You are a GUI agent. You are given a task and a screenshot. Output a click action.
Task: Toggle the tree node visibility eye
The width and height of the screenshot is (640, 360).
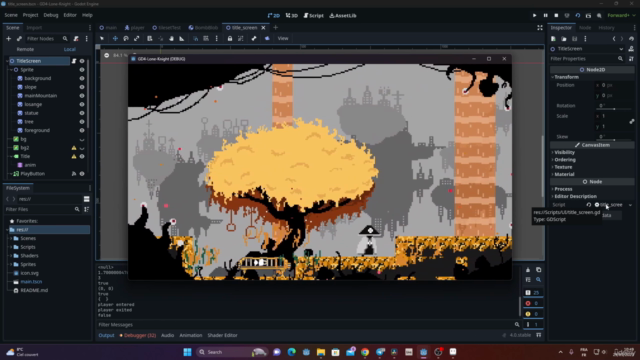(82, 122)
